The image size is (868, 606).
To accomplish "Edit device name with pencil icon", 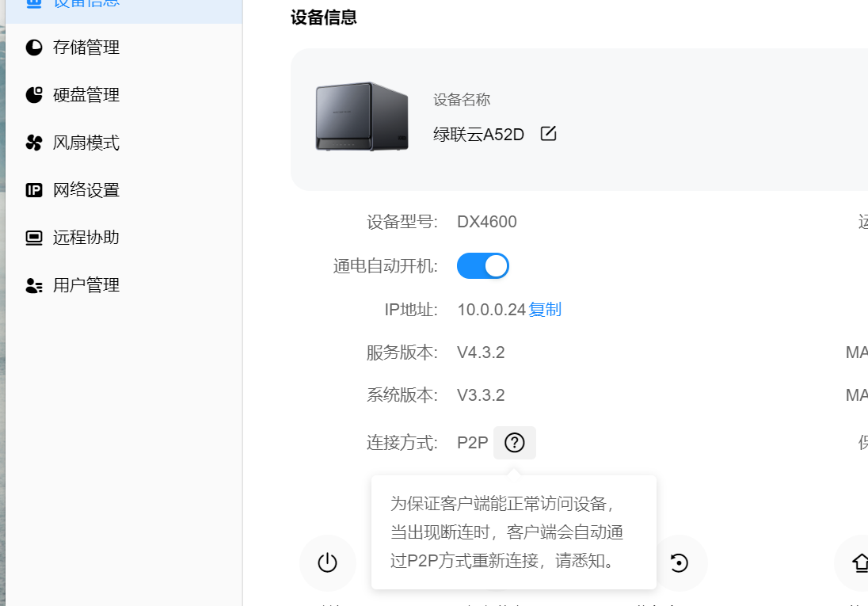I will coord(548,134).
